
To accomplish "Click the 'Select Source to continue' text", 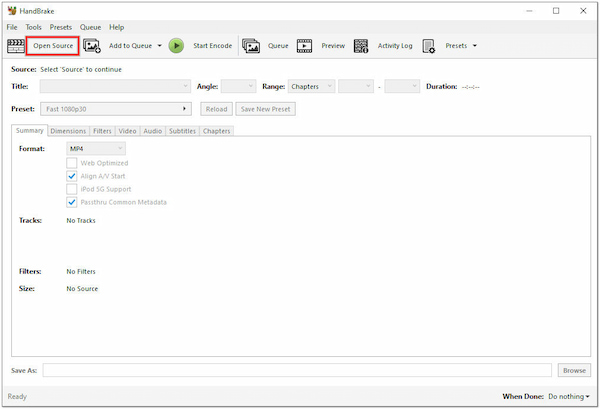I will point(81,69).
